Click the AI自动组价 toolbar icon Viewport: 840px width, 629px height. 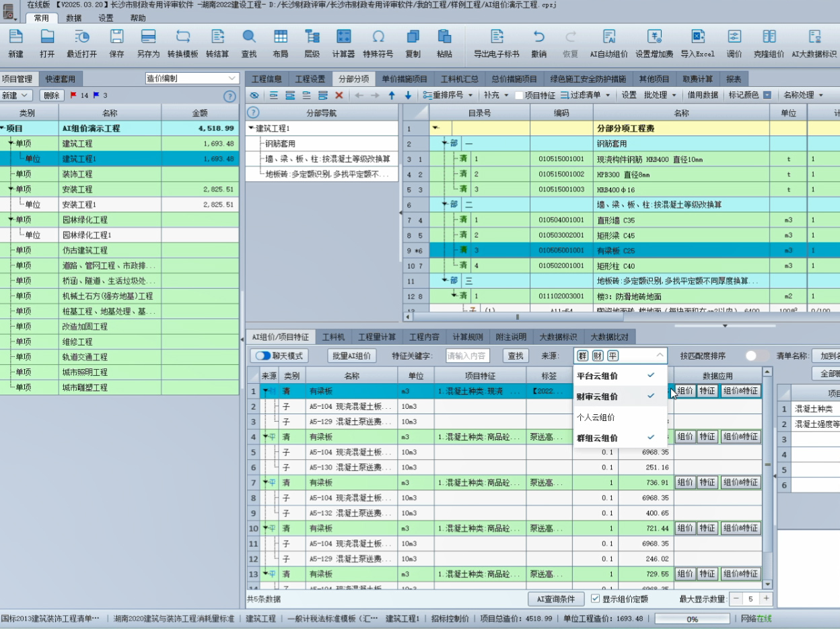click(x=608, y=43)
